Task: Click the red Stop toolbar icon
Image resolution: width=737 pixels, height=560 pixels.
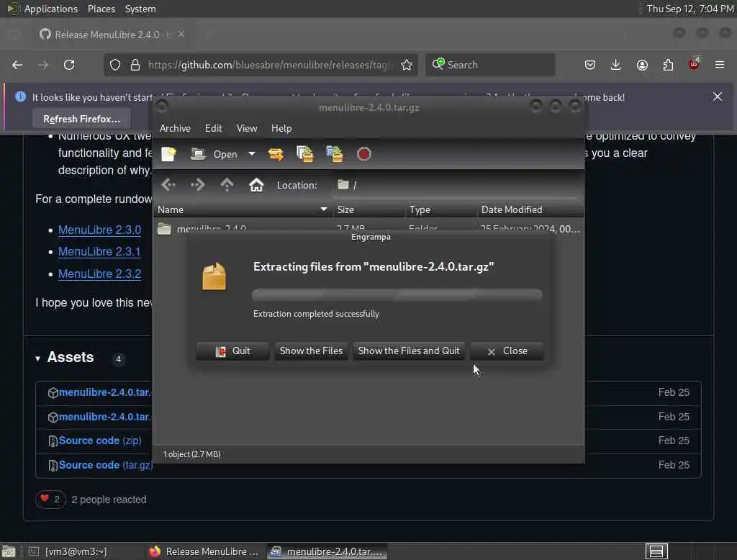Action: [363, 154]
